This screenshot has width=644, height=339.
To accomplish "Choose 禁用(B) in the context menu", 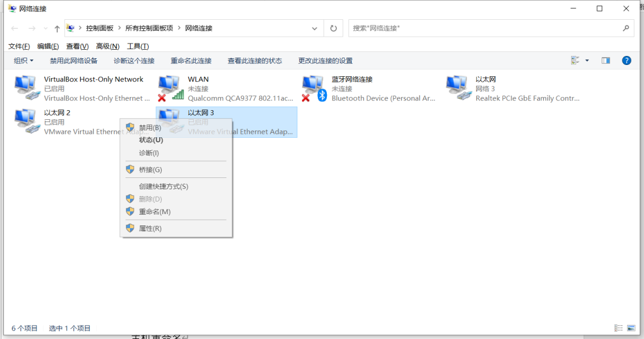I will coord(176,128).
